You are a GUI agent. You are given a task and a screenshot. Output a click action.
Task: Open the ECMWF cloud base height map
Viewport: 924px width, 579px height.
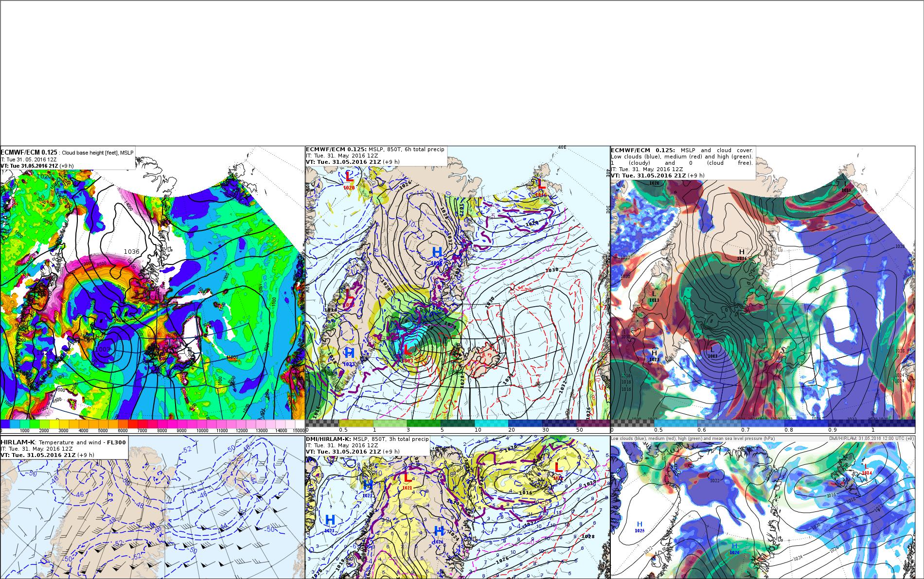[x=152, y=289]
